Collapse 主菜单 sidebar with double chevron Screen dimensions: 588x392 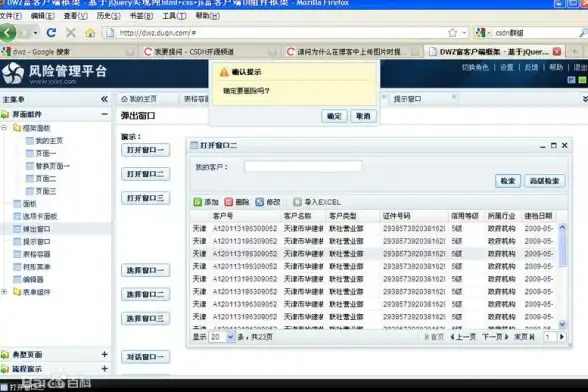tap(104, 99)
